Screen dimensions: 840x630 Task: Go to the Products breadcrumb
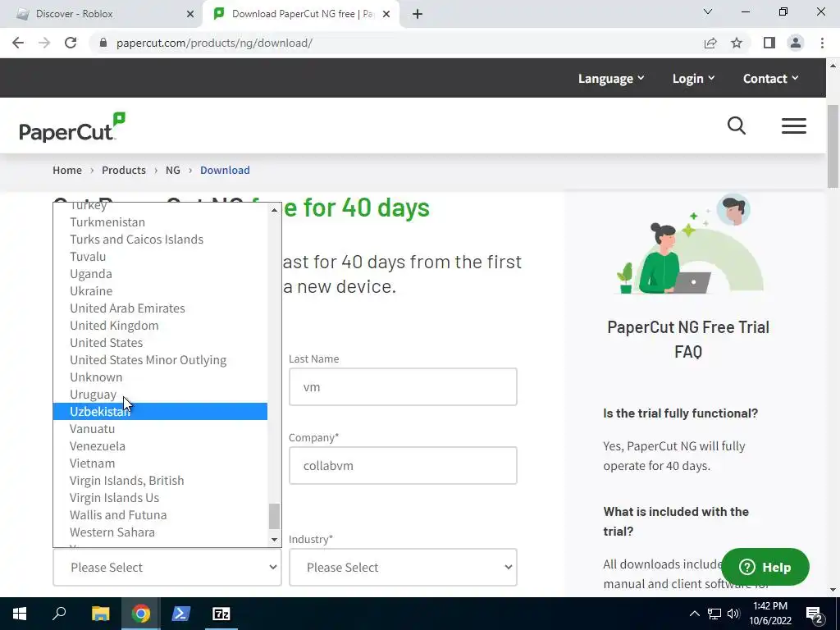click(x=124, y=170)
